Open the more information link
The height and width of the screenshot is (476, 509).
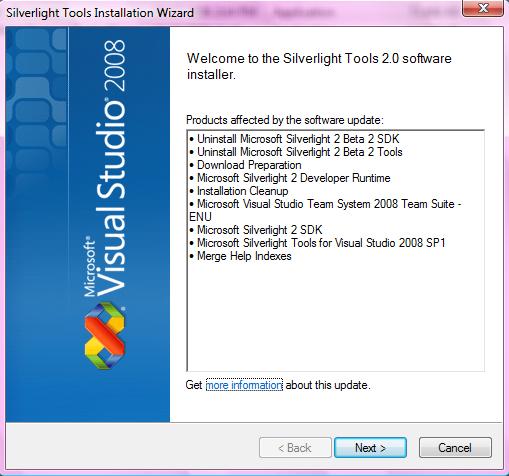[244, 385]
